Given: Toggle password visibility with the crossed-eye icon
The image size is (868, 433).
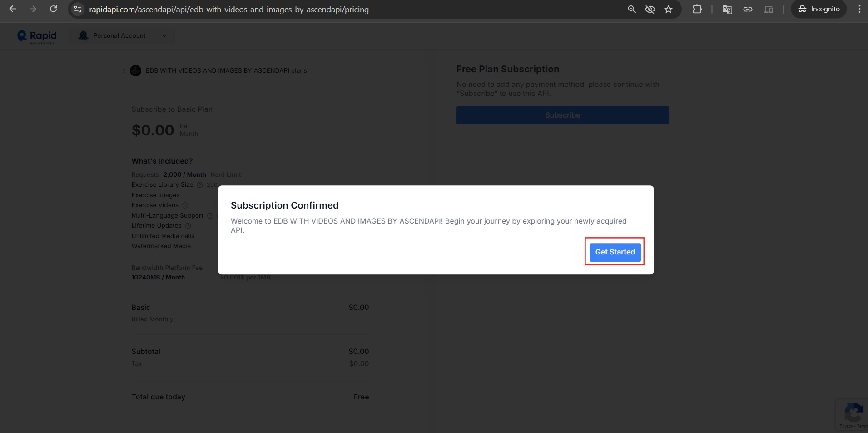Looking at the screenshot, I should click(x=650, y=9).
